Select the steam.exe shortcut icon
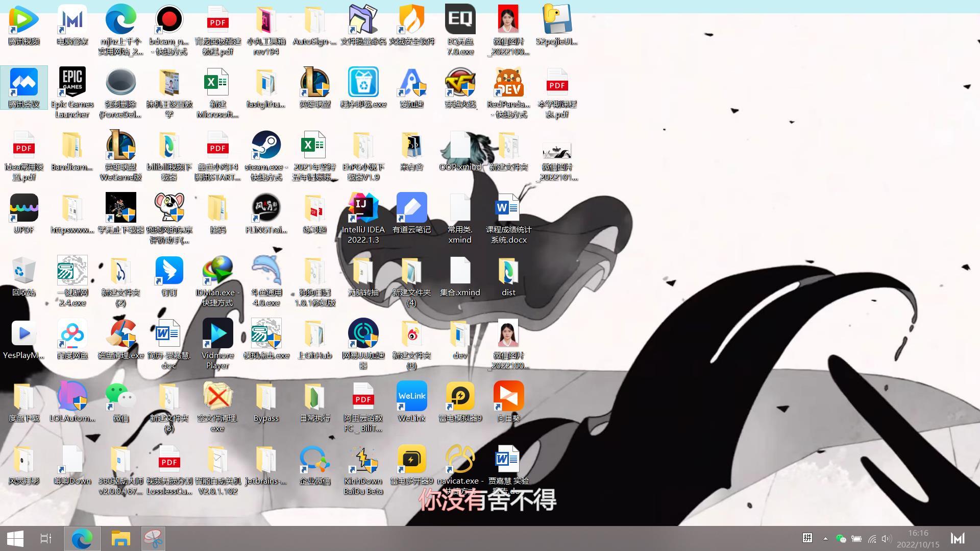This screenshot has width=980, height=551. coord(266,155)
